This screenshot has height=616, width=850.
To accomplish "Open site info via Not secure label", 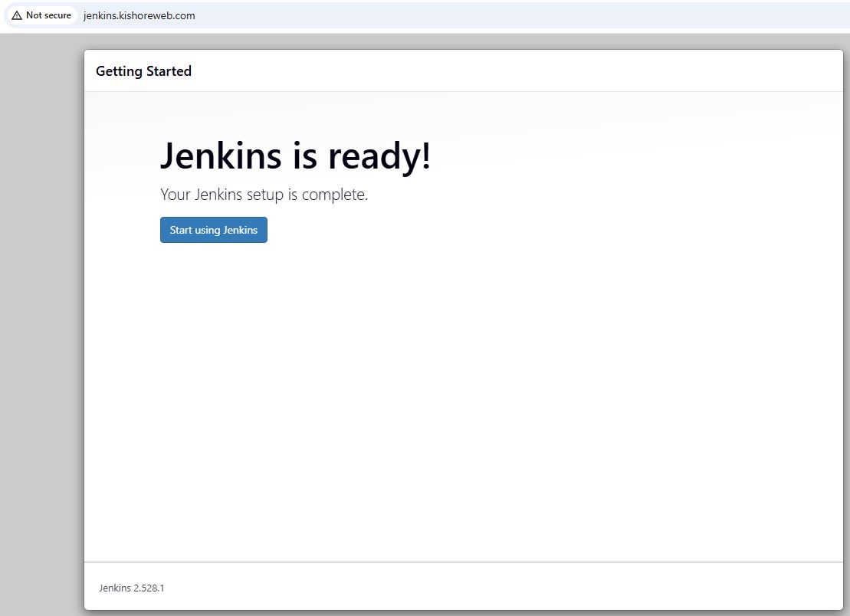I will coord(48,15).
